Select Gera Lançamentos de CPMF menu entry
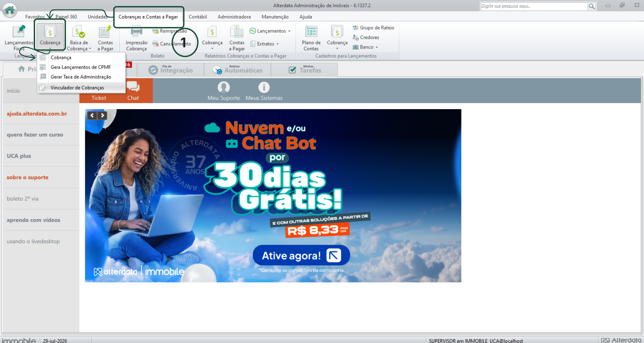Screen dimensions: 644x343 tap(81, 67)
